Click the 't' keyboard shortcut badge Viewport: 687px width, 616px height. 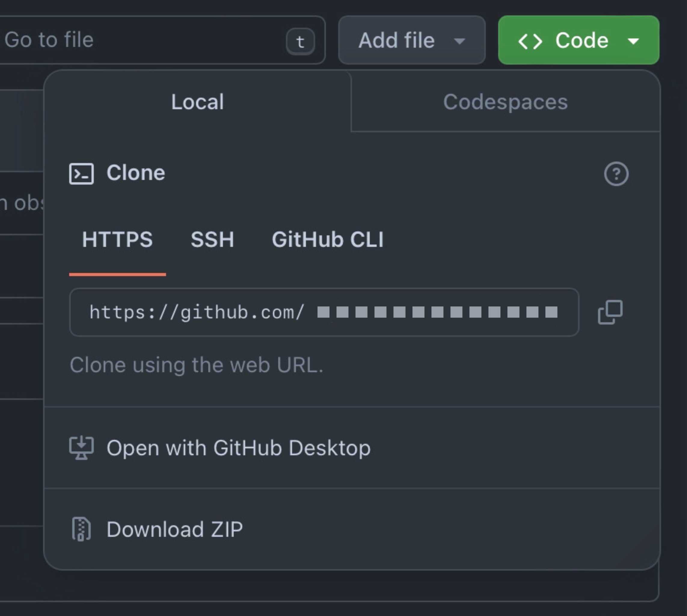[x=300, y=41]
